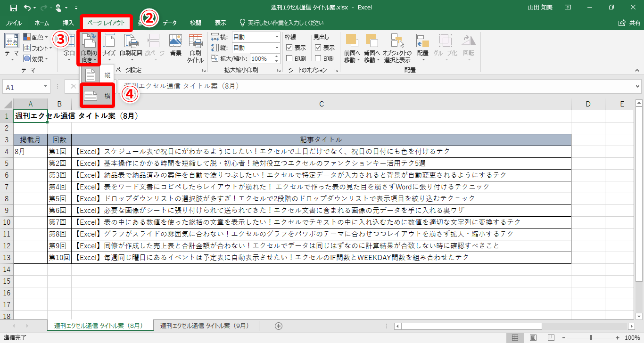Open the 配置 (Align) menu
The width and height of the screenshot is (644, 343).
(x=422, y=48)
